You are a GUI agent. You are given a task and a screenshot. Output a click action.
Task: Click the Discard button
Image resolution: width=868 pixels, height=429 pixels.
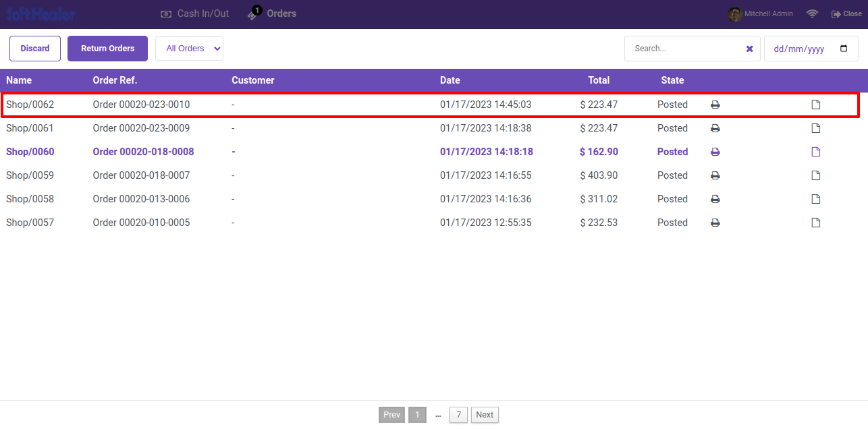click(x=35, y=49)
